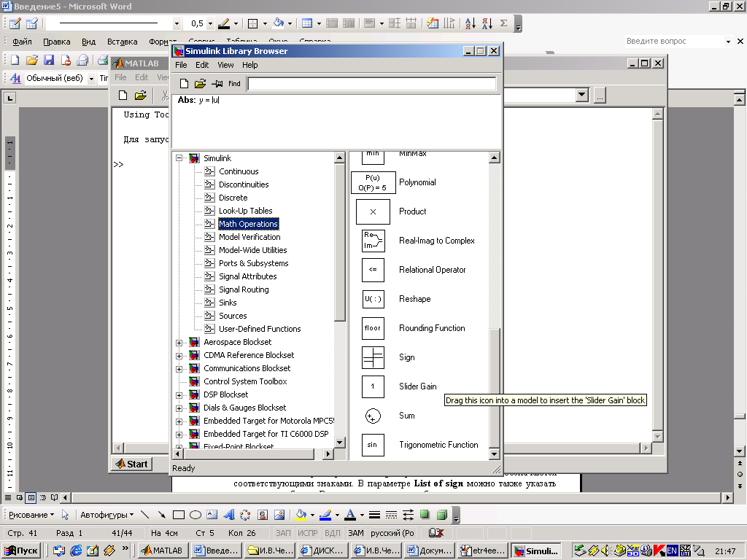Click the MATLAB Start button
This screenshot has width=747, height=560.
[131, 464]
